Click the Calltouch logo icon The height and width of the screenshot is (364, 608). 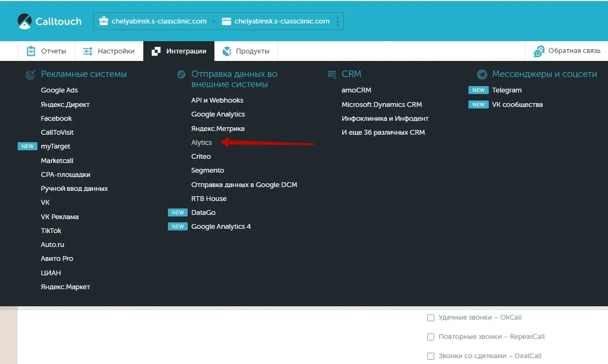25,21
